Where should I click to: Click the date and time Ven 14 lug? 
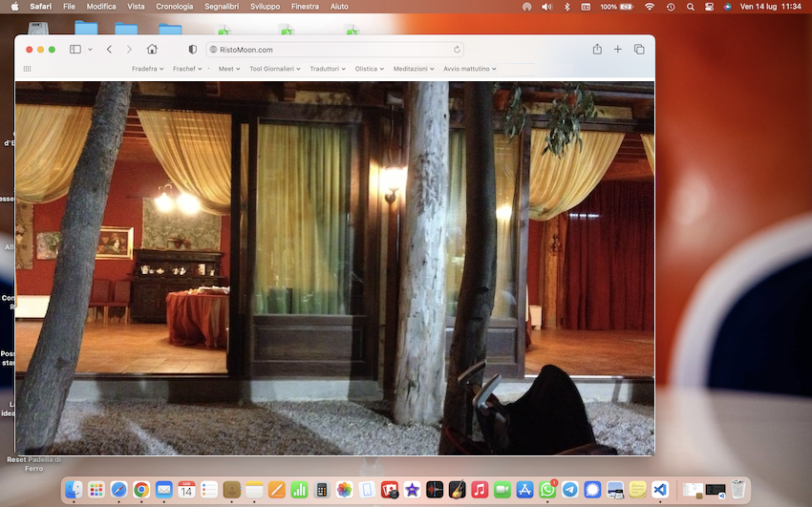pyautogui.click(x=771, y=7)
